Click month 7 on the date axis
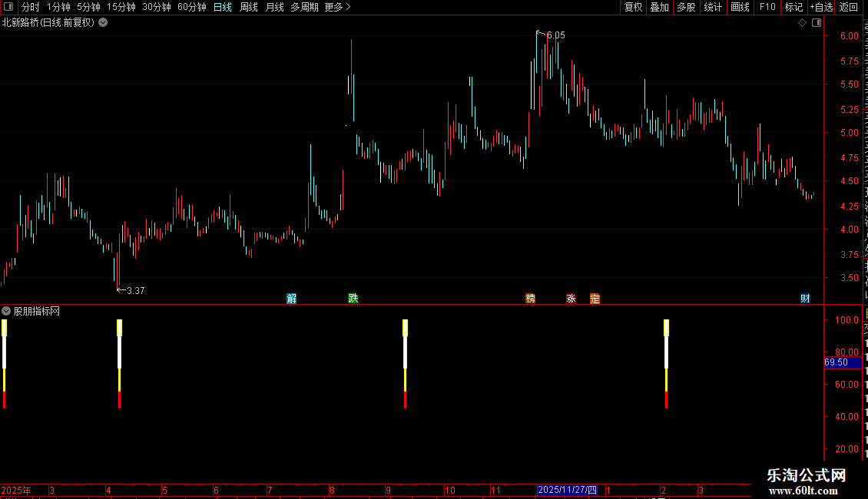The width and height of the screenshot is (868, 499). tap(270, 490)
